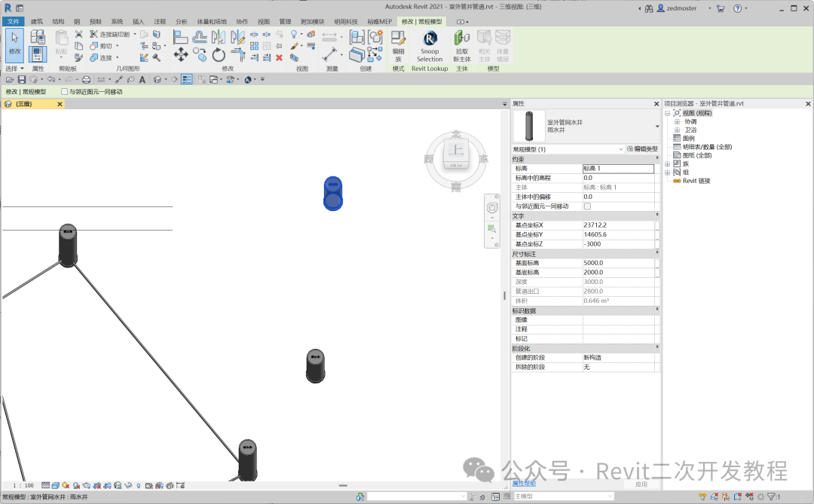Switch to the 建筑 ribbon tab

[x=37, y=21]
